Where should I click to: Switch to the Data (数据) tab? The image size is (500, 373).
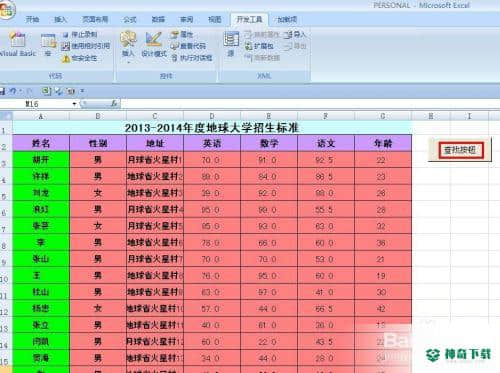point(158,20)
